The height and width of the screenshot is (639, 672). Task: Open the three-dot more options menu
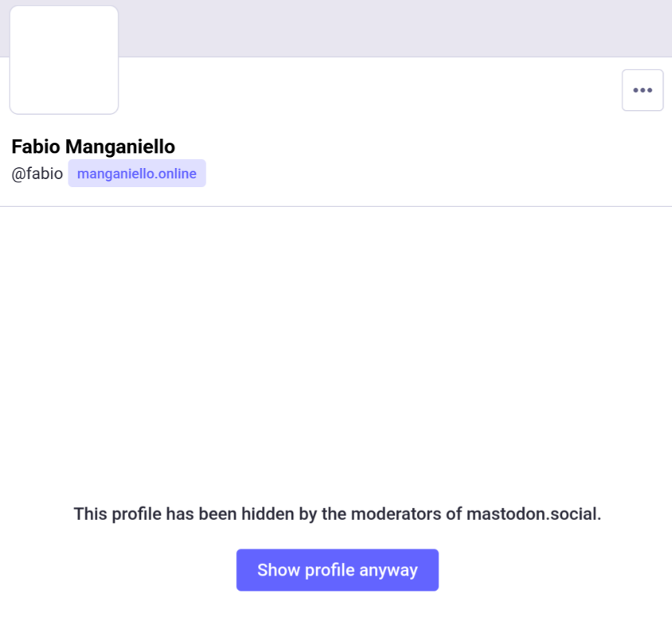642,90
